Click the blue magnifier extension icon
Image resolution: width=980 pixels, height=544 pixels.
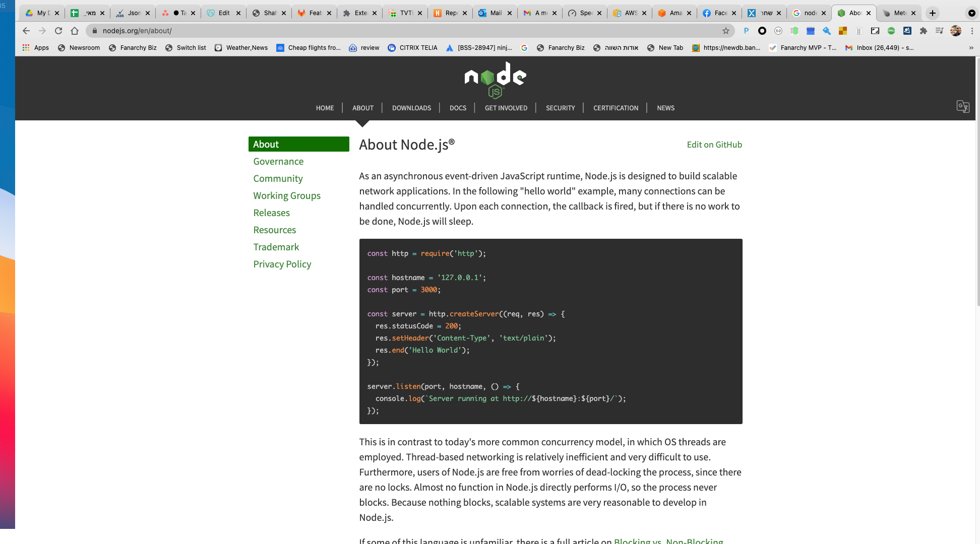click(827, 31)
